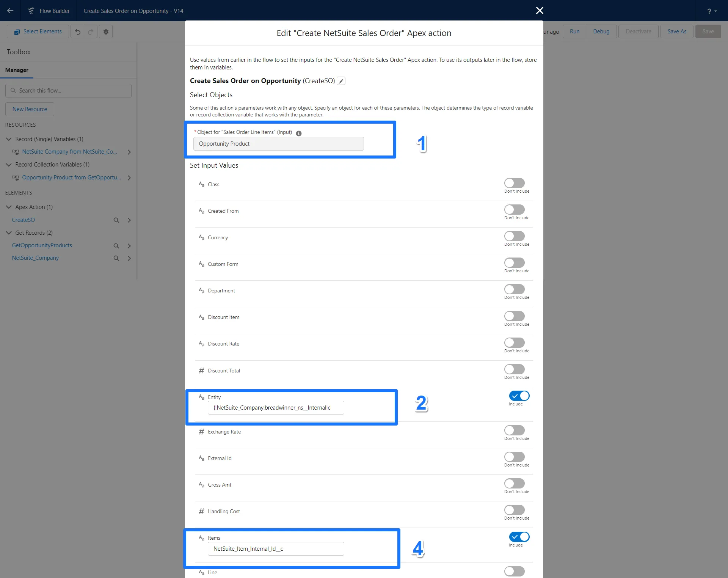Collapse the Get Records elements group
The image size is (728, 578).
(9, 233)
